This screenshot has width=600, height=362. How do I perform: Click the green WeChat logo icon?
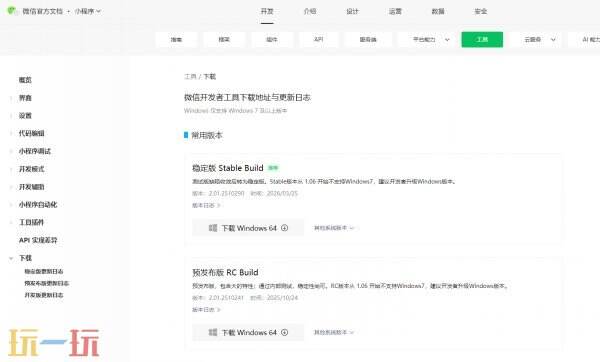pos(11,11)
